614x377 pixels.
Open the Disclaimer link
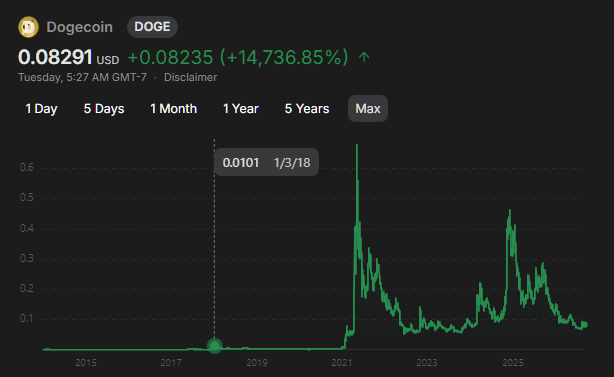[x=190, y=77]
